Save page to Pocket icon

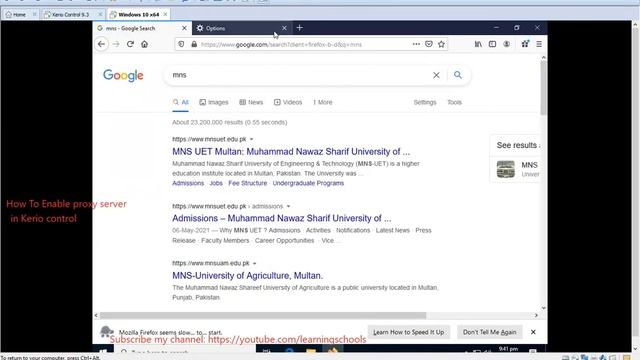point(429,44)
